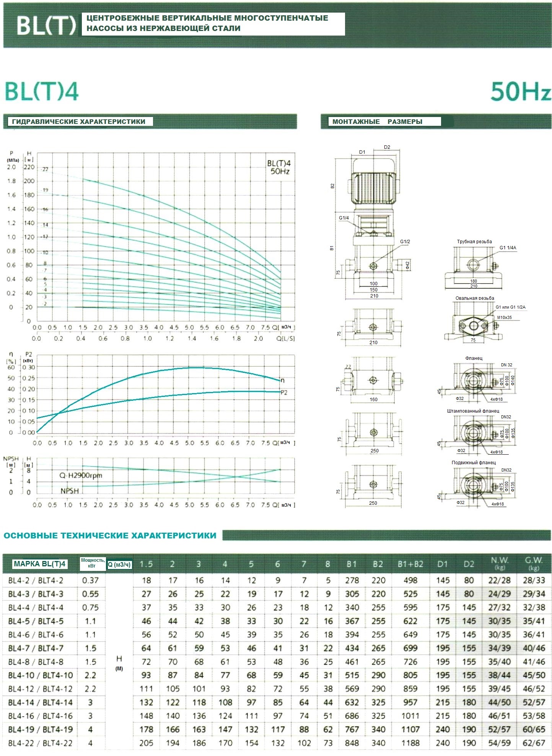Click the pump base drawing with width 160
The image size is (552, 756).
pyautogui.click(x=373, y=380)
